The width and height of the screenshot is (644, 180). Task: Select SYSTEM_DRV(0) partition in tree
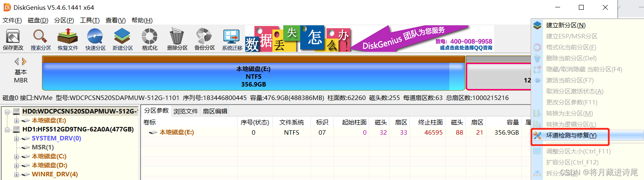[56, 138]
